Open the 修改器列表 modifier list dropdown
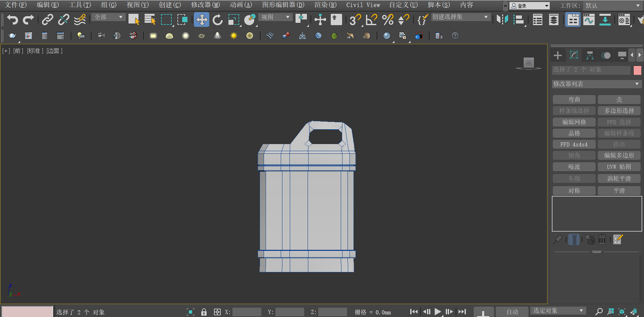Viewport: 644px width, 317px height. tap(596, 84)
